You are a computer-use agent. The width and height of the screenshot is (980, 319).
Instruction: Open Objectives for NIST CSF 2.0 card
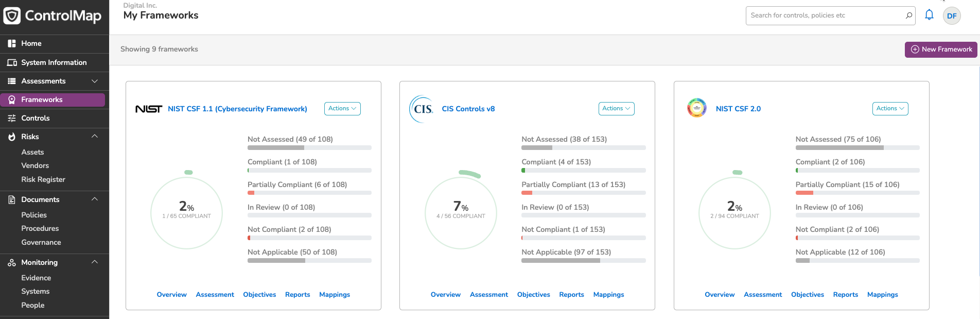point(808,295)
